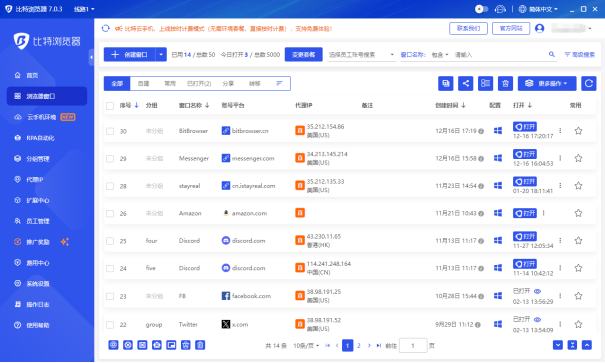Image resolution: width=605 pixels, height=363 pixels.
Task: Click the eye icon on the FB row
Action: 537,291
